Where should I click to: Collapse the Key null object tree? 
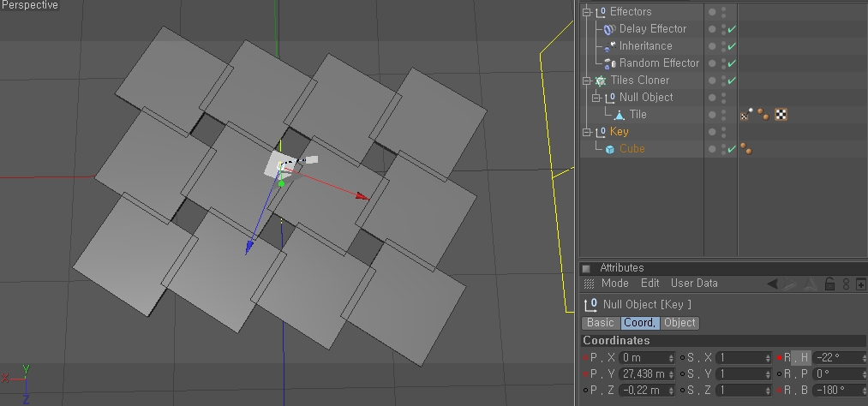[x=587, y=132]
